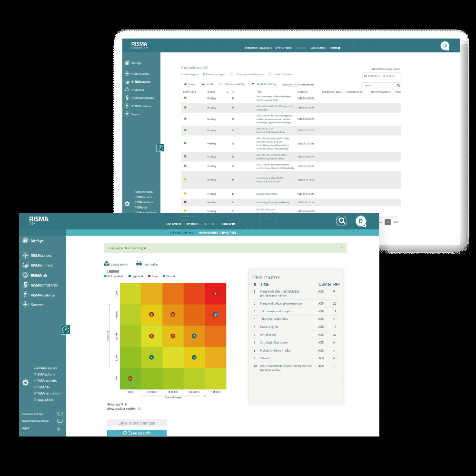Toggle Show deactivated controls switch
This screenshot has height=476, width=476.
[x=233, y=74]
